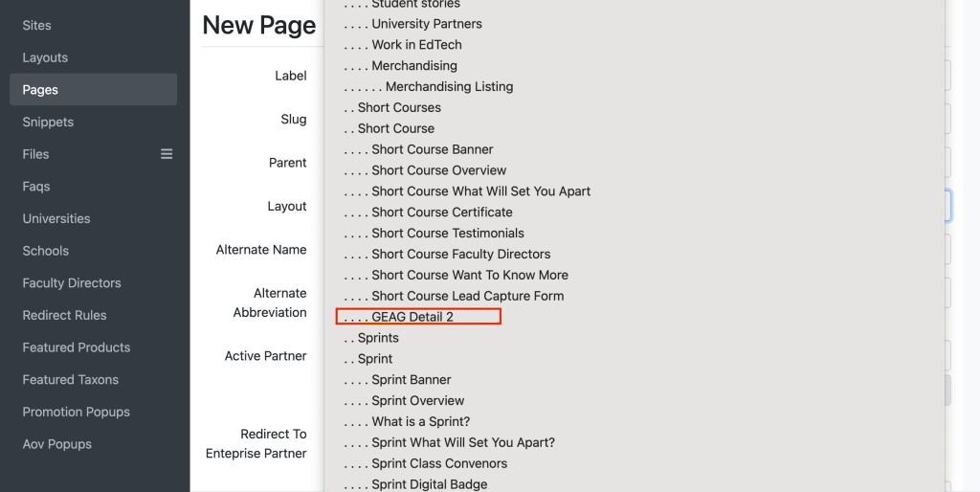The image size is (980, 492).
Task: Click the hamburger icon beside Files
Action: tap(167, 154)
